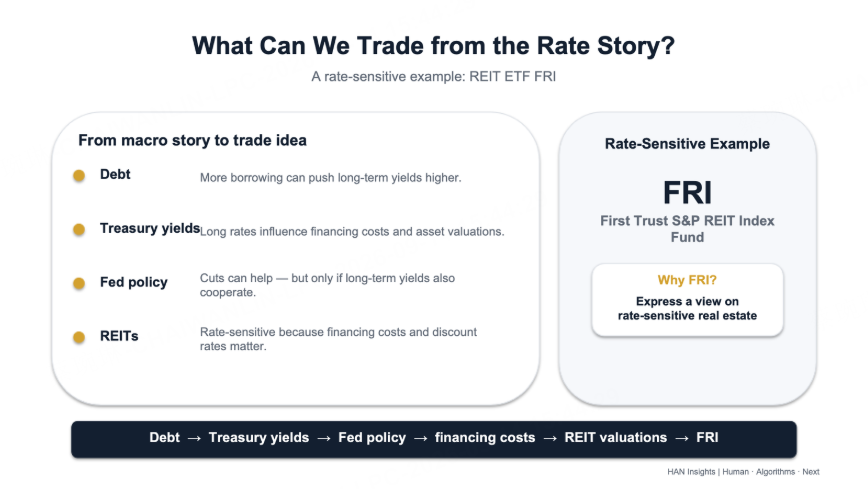Click the gold bullet beside Debt
868x489 pixels.
pos(79,176)
